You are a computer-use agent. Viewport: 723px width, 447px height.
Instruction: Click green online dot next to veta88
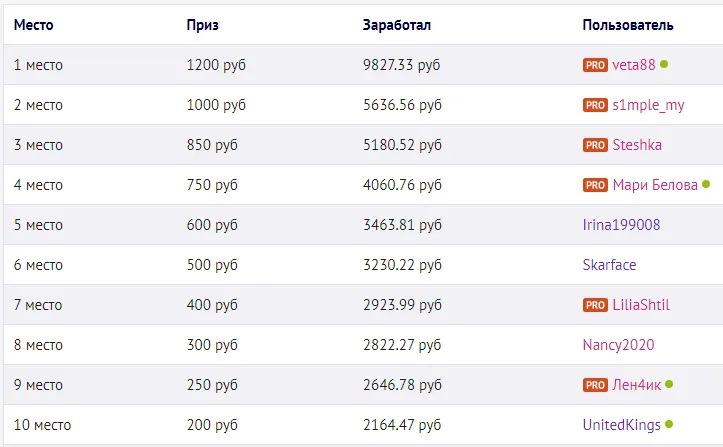pyautogui.click(x=664, y=64)
